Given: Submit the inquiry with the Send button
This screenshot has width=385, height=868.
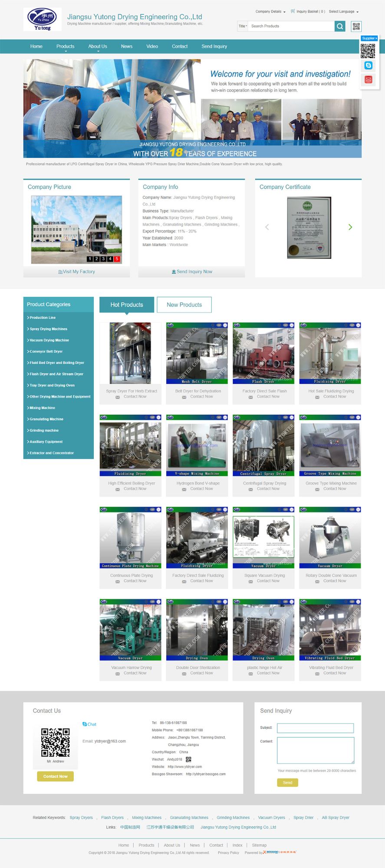Looking at the screenshot, I should [287, 783].
